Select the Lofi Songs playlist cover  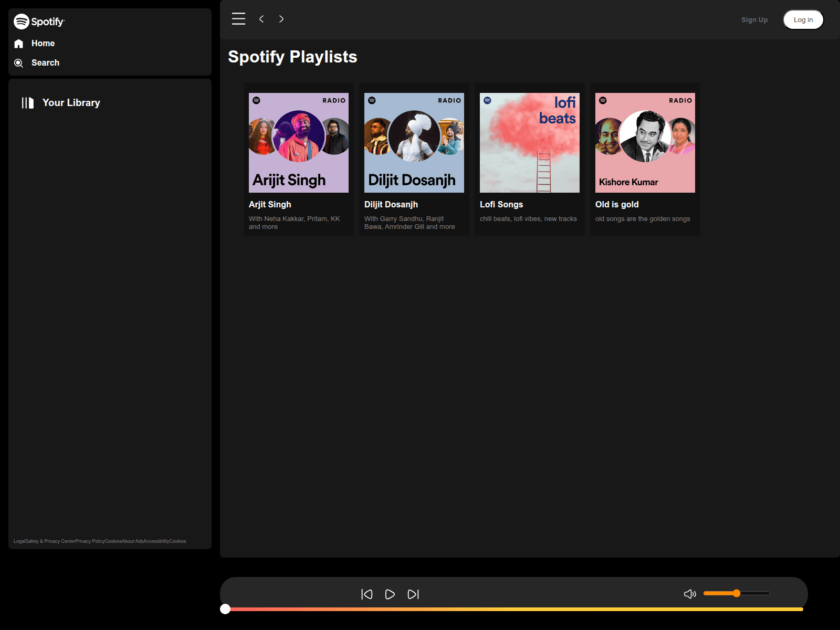click(x=529, y=142)
